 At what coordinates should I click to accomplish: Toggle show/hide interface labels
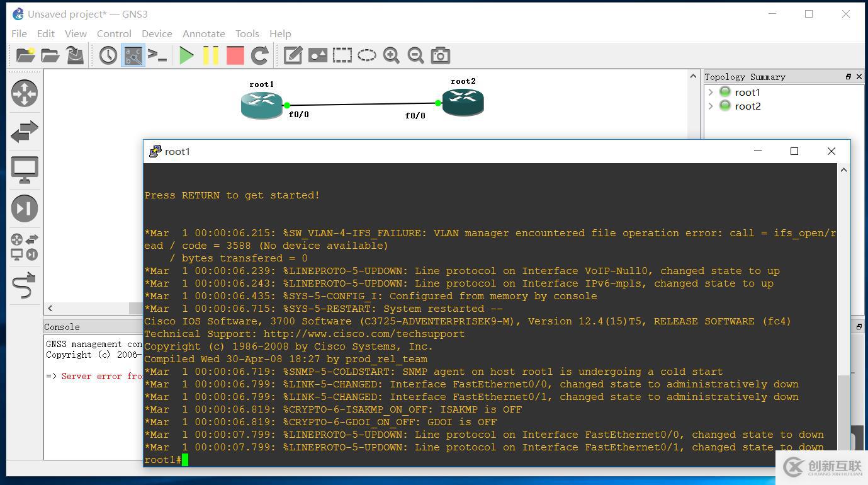tap(133, 55)
